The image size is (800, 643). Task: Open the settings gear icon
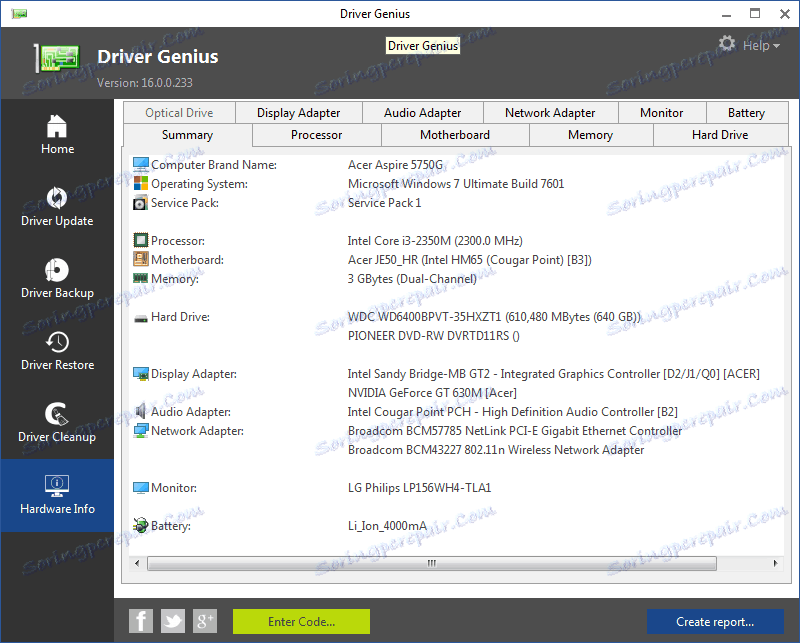pos(727,44)
